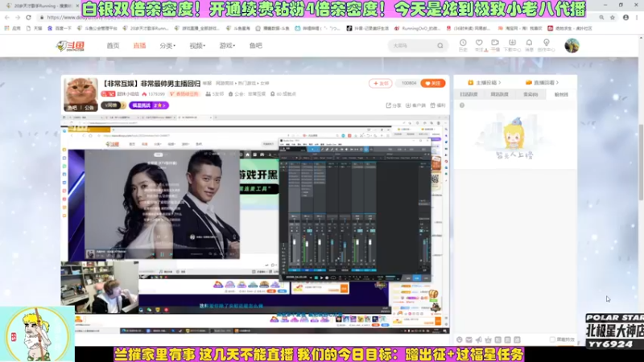
Task: Click the megaphone icon in chat toolbar
Action: tap(478, 339)
